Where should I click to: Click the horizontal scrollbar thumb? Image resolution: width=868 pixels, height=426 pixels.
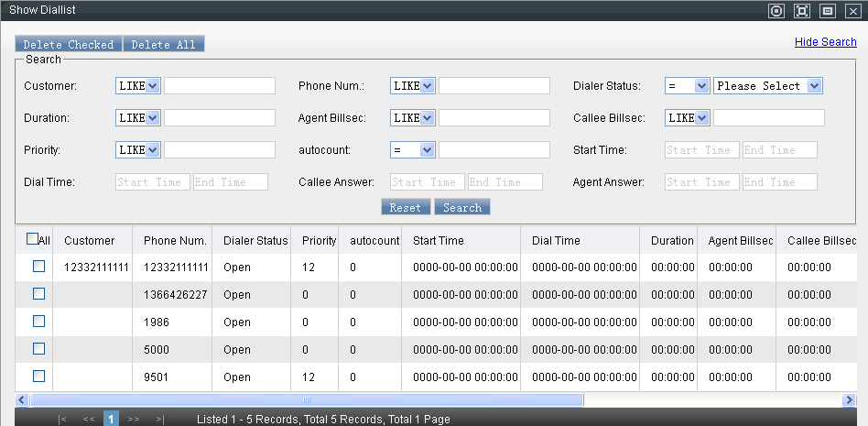[x=307, y=400]
